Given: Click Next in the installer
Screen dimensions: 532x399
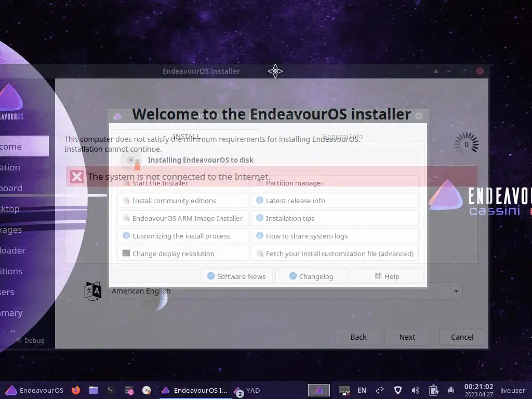Looking at the screenshot, I should coord(407,337).
